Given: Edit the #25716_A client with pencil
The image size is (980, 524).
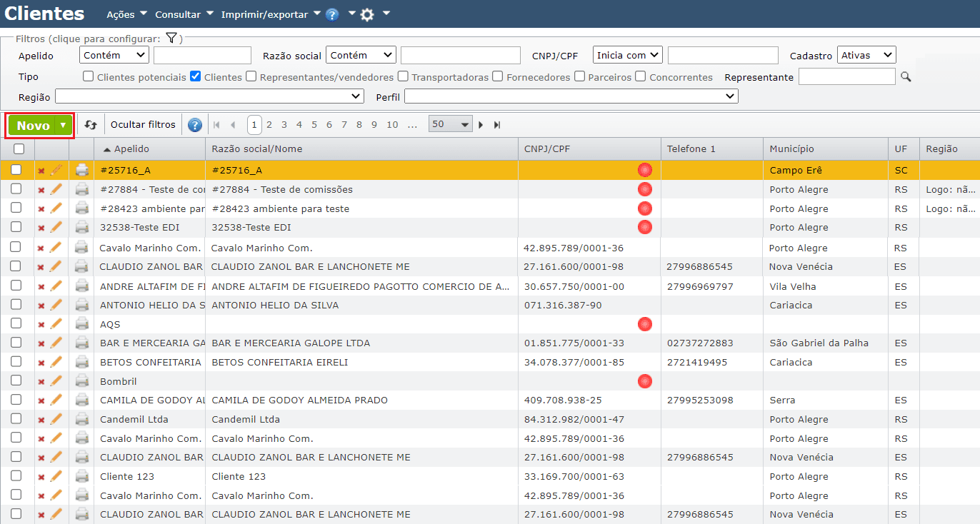Looking at the screenshot, I should pyautogui.click(x=56, y=170).
